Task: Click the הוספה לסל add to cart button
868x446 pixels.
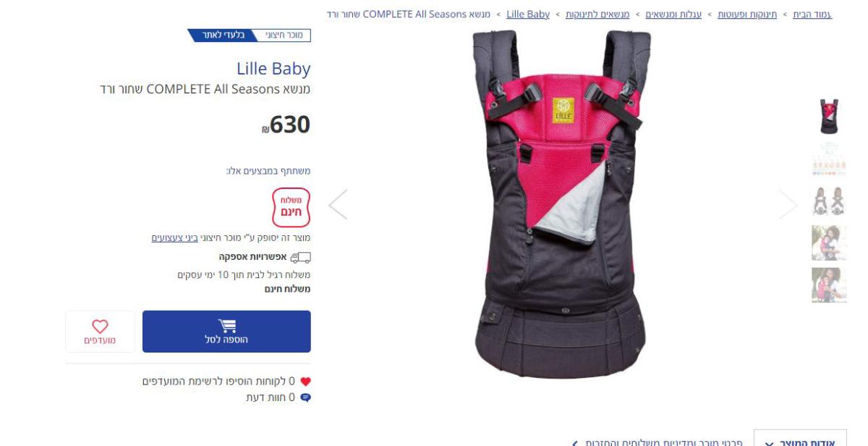Action: point(226,332)
